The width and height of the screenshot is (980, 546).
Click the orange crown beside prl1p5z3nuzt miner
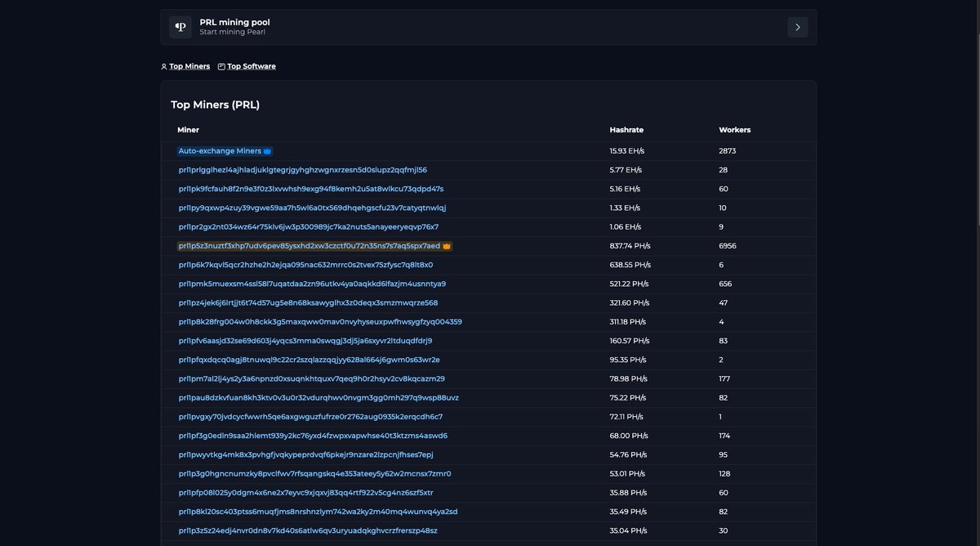click(x=447, y=245)
